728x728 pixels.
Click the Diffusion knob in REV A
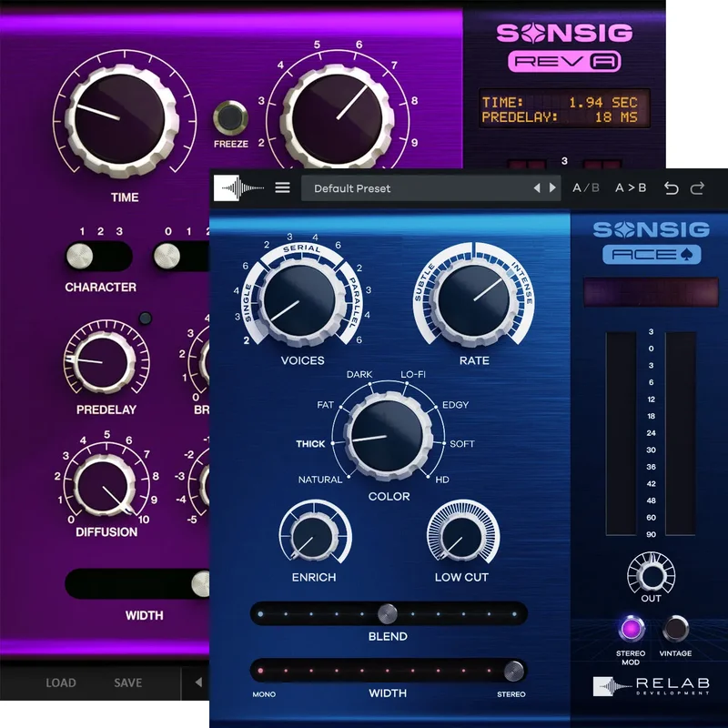pos(105,486)
